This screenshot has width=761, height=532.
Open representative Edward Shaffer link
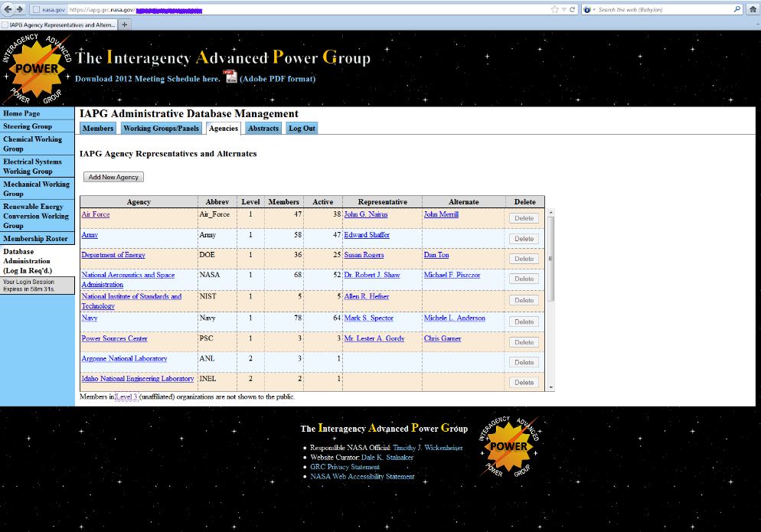tap(367, 235)
